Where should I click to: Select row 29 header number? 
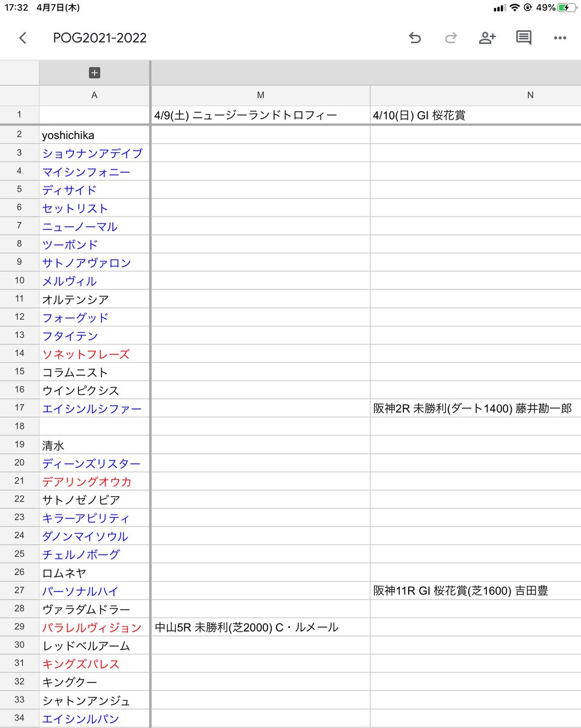point(19,627)
